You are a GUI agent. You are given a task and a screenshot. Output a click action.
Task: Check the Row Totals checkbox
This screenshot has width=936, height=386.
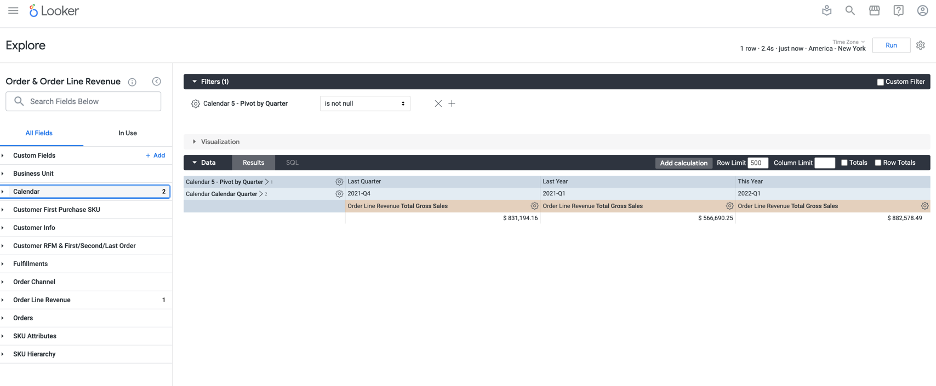click(x=878, y=162)
